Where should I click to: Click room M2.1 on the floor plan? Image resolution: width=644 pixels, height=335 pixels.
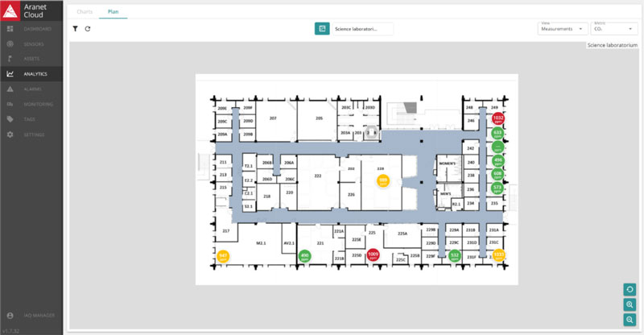coord(261,243)
